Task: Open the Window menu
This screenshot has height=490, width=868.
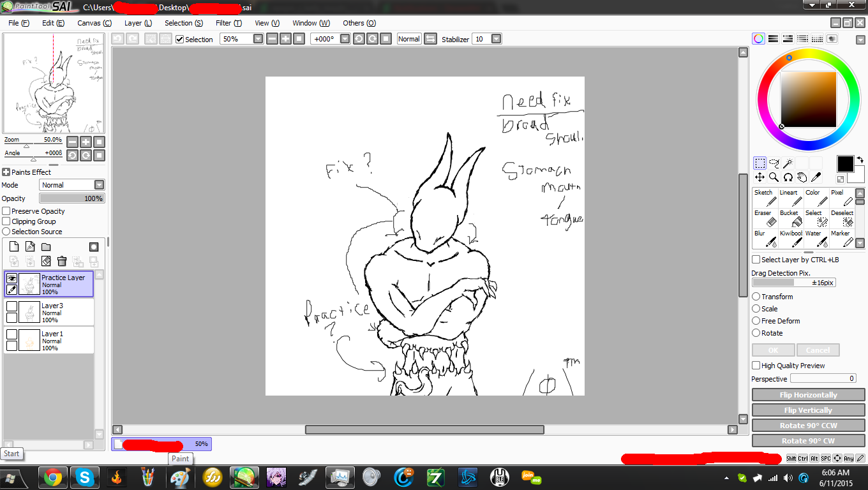Action: (x=311, y=23)
